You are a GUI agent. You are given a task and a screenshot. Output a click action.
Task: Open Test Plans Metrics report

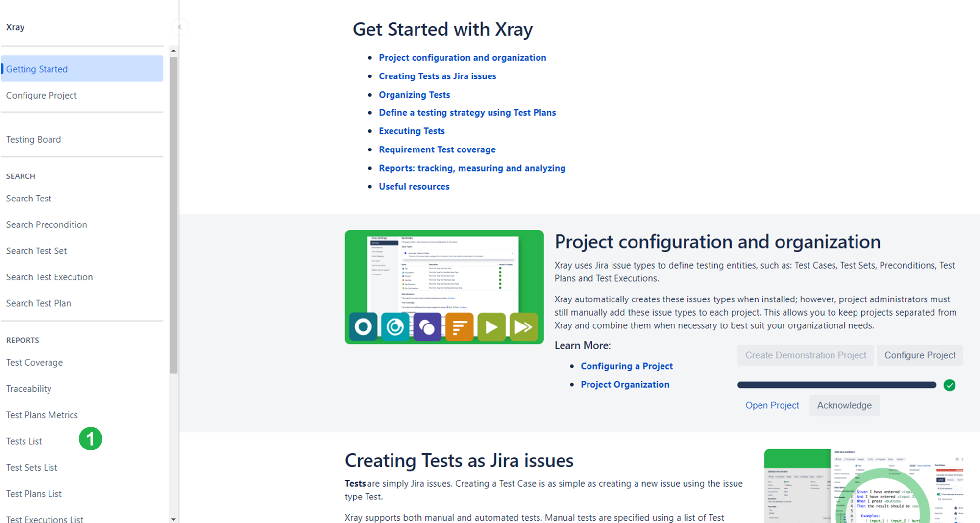tap(82, 415)
